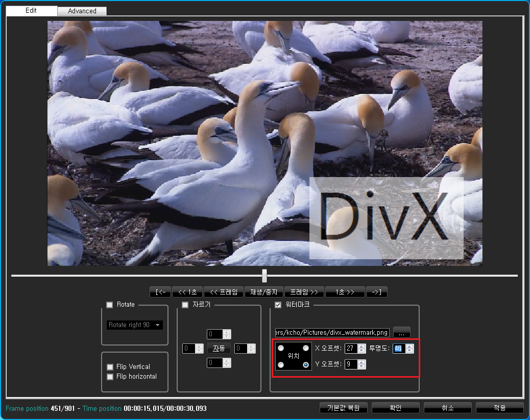
Task: Toggle playback with 재생/중지 button
Action: pyautogui.click(x=263, y=292)
